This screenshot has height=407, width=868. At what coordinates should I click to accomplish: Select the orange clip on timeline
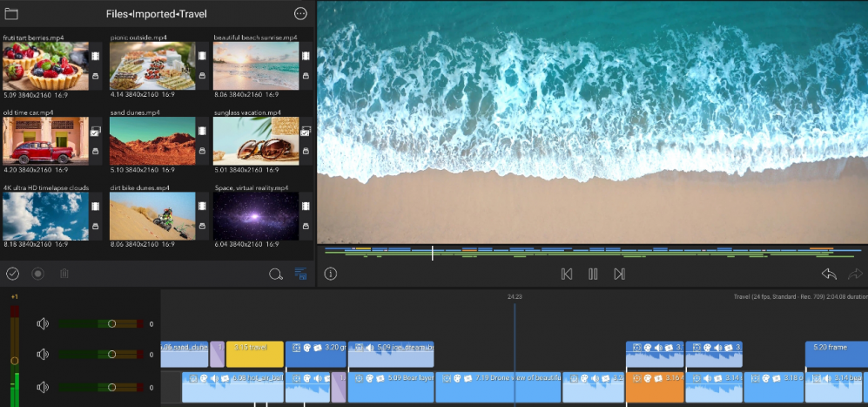pos(654,386)
